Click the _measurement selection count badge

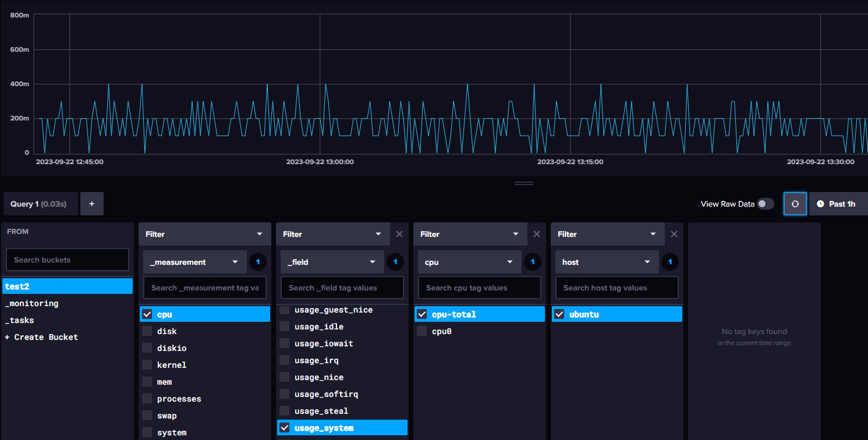pos(258,262)
